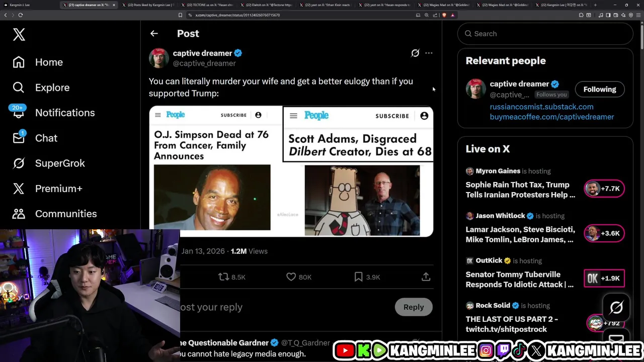This screenshot has height=362, width=644.
Task: Click the Reply button
Action: point(414,307)
